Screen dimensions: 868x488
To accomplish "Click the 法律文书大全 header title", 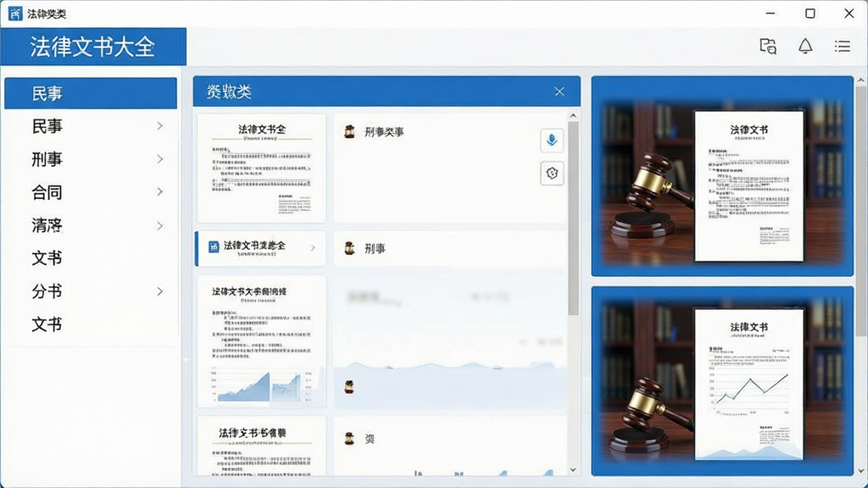I will [92, 47].
